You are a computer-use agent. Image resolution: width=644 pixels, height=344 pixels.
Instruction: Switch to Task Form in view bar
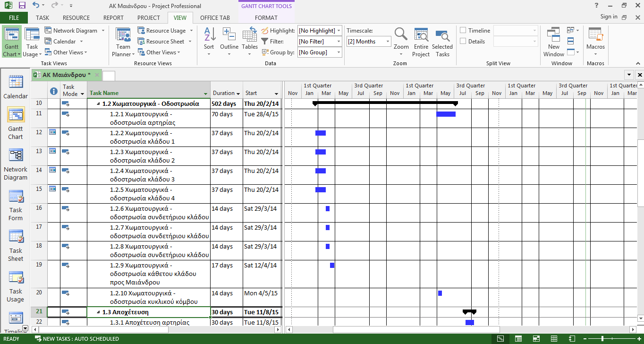(x=16, y=206)
